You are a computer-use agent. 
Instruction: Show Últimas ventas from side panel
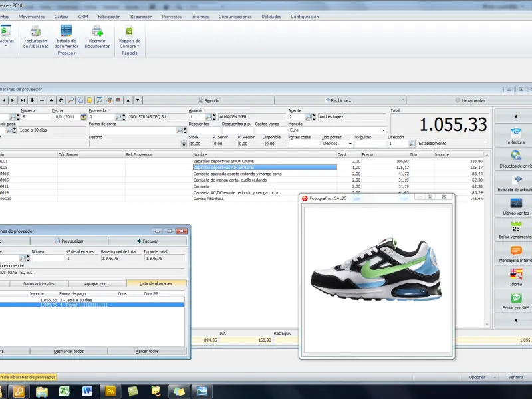tap(516, 206)
